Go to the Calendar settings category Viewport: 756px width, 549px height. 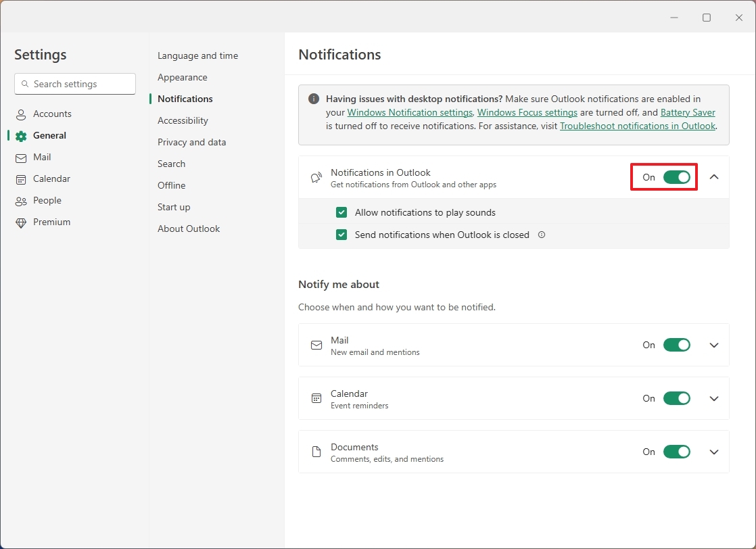pyautogui.click(x=51, y=178)
